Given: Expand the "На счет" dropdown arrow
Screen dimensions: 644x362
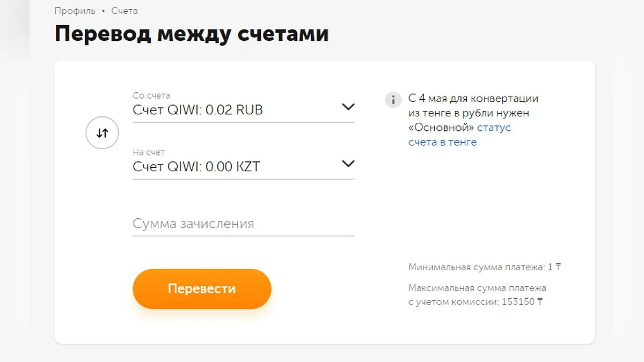Looking at the screenshot, I should point(348,164).
